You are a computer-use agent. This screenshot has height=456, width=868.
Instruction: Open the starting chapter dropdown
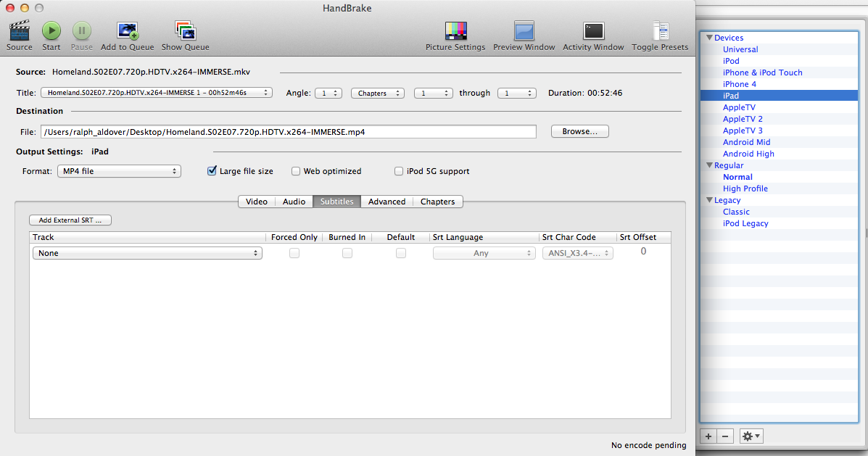point(434,94)
